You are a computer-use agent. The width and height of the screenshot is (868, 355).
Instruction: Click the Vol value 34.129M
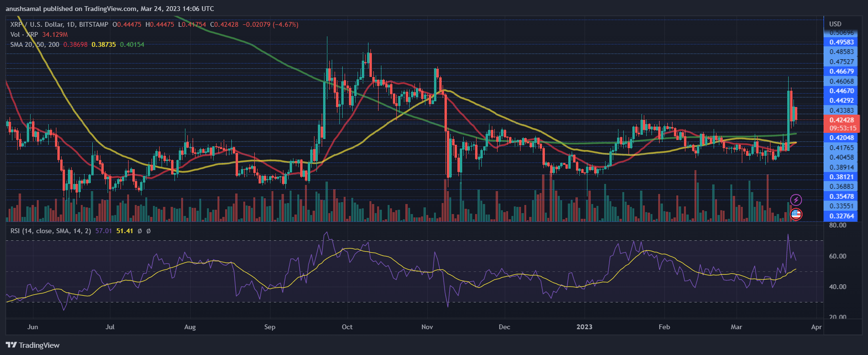pos(55,34)
